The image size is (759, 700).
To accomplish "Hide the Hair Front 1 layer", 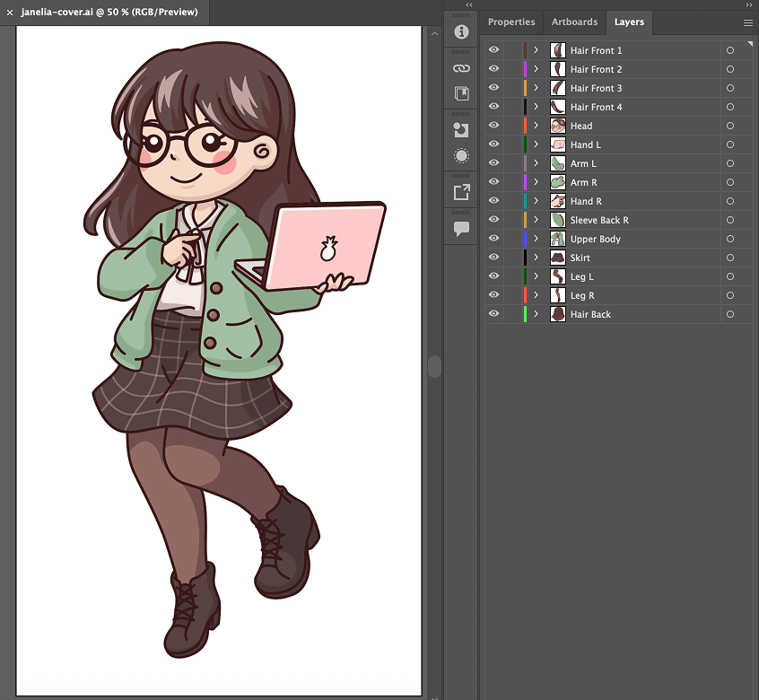I will tap(493, 50).
